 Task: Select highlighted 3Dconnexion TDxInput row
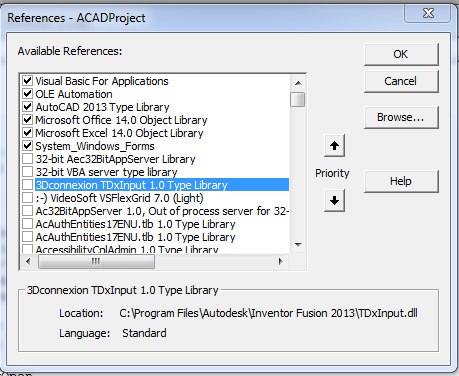pos(162,185)
